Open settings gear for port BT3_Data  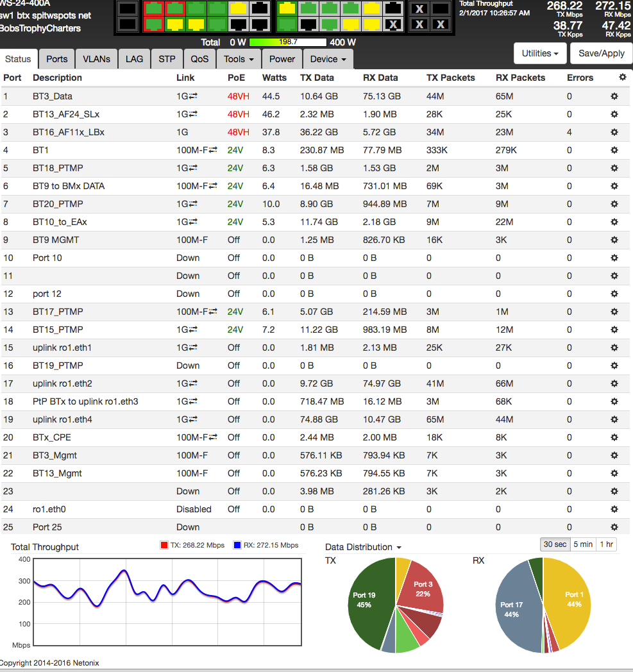[614, 96]
